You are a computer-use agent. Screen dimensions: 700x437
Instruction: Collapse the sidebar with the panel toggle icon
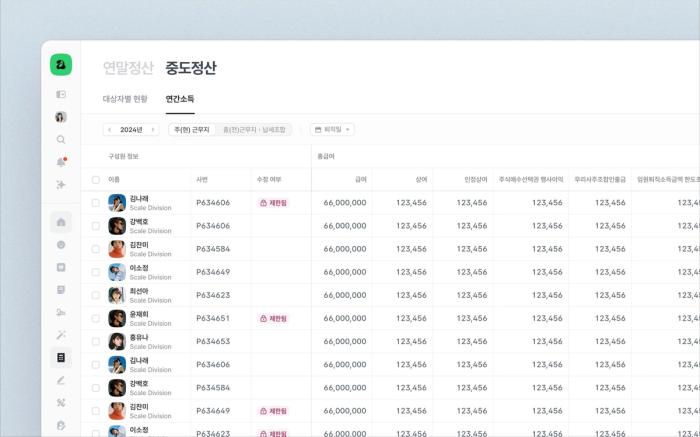[61, 94]
